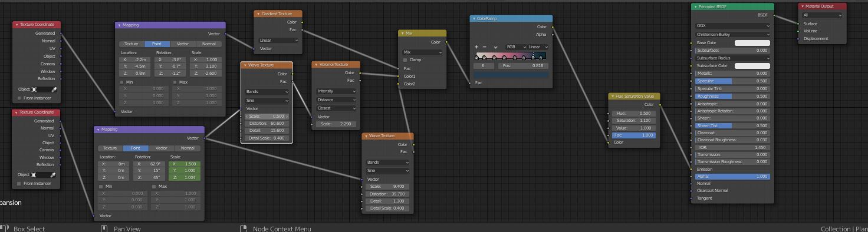Open Material Output target All dropdown

coord(822,15)
